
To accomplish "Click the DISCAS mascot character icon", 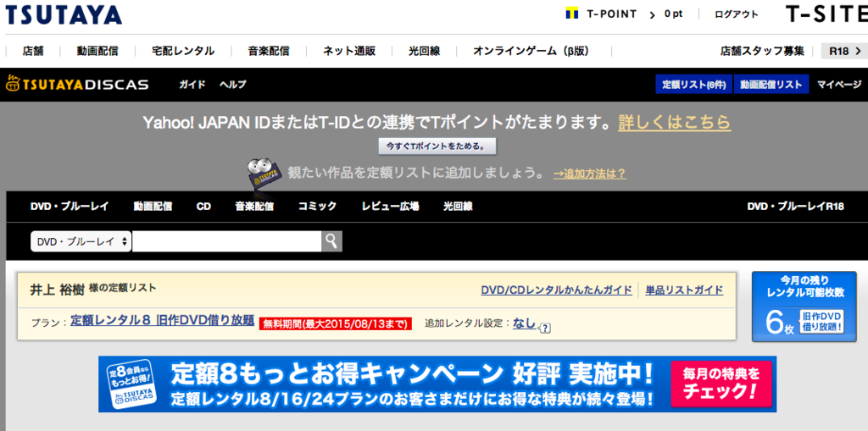I will (x=264, y=175).
